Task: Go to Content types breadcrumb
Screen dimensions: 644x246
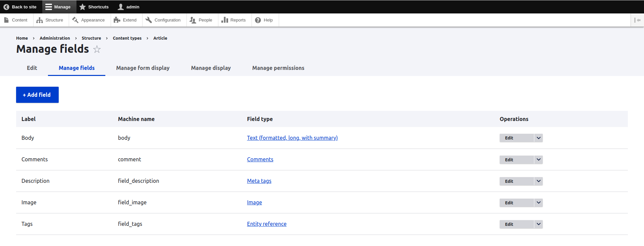Action: point(127,38)
